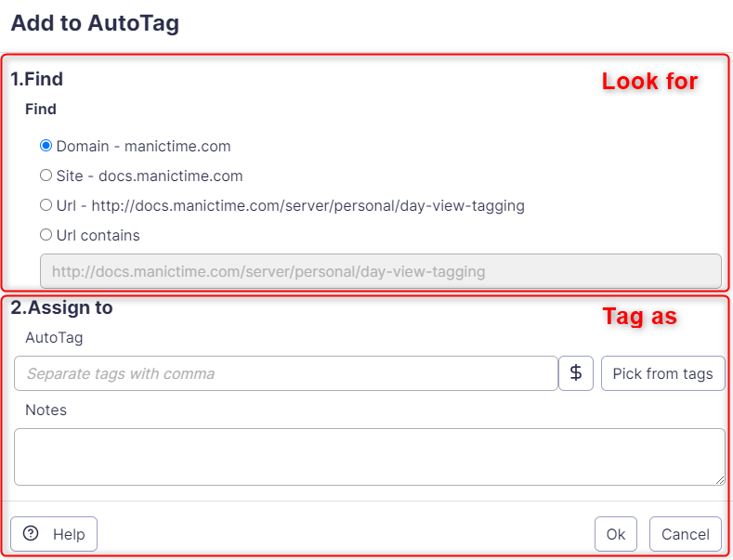
Task: Click the red Look for annotation
Action: 649,81
